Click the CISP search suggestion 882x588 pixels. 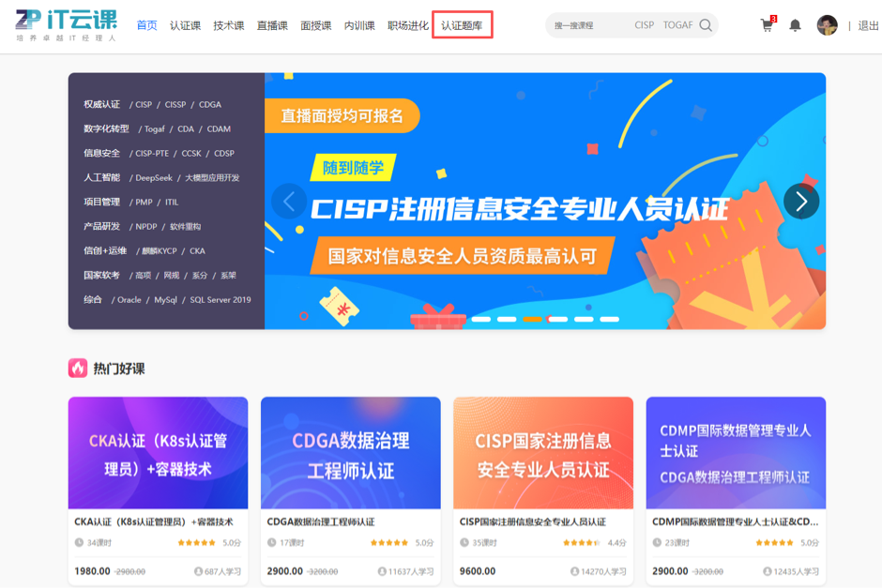click(x=644, y=25)
